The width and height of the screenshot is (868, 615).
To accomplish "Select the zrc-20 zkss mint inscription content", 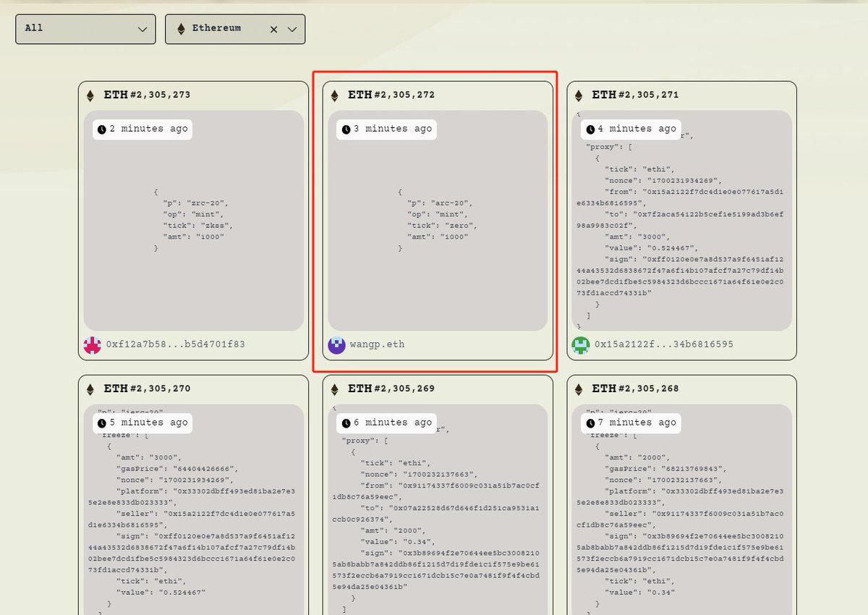I will pyautogui.click(x=193, y=221).
